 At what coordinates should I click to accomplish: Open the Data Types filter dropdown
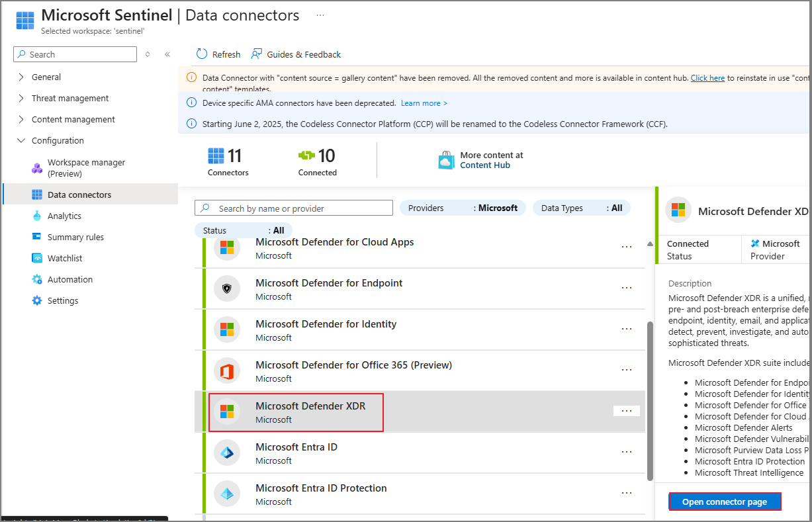(582, 208)
